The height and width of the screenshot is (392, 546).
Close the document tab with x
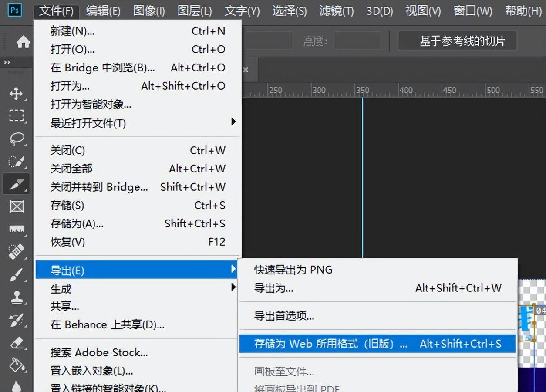246,69
